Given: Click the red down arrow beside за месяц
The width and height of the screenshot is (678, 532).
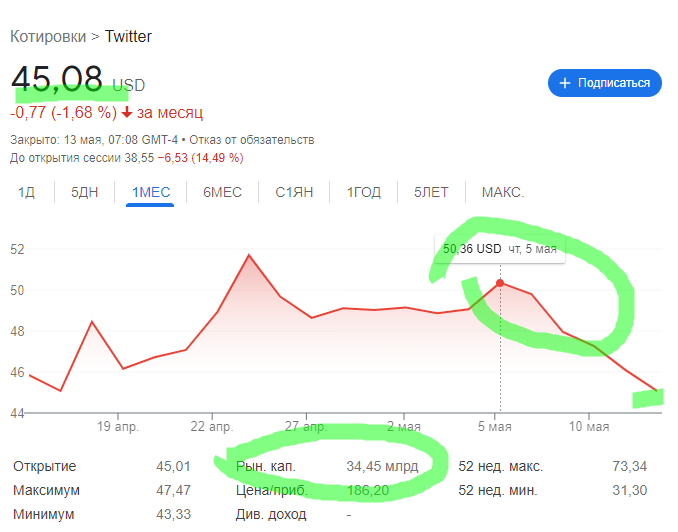Looking at the screenshot, I should 127,111.
